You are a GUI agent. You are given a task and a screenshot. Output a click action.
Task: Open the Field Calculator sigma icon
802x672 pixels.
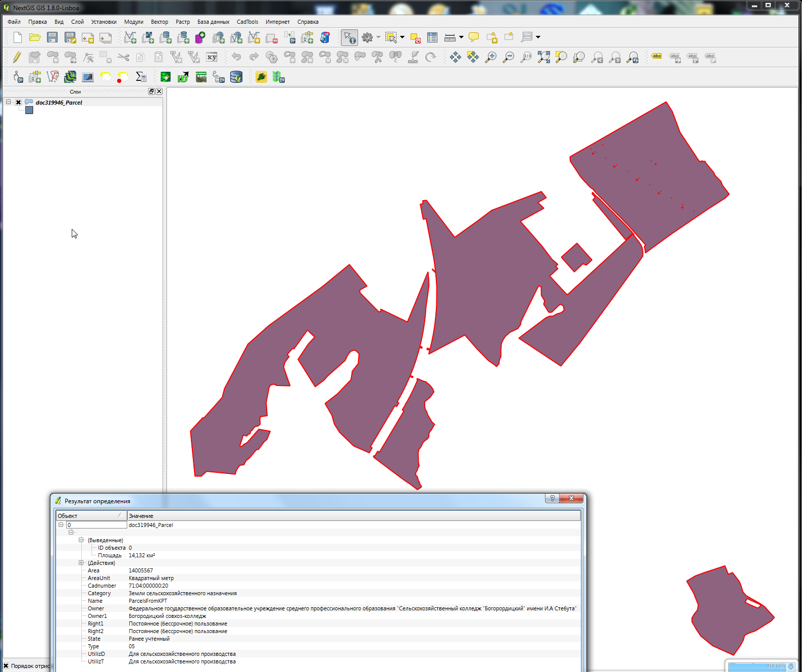click(x=141, y=77)
